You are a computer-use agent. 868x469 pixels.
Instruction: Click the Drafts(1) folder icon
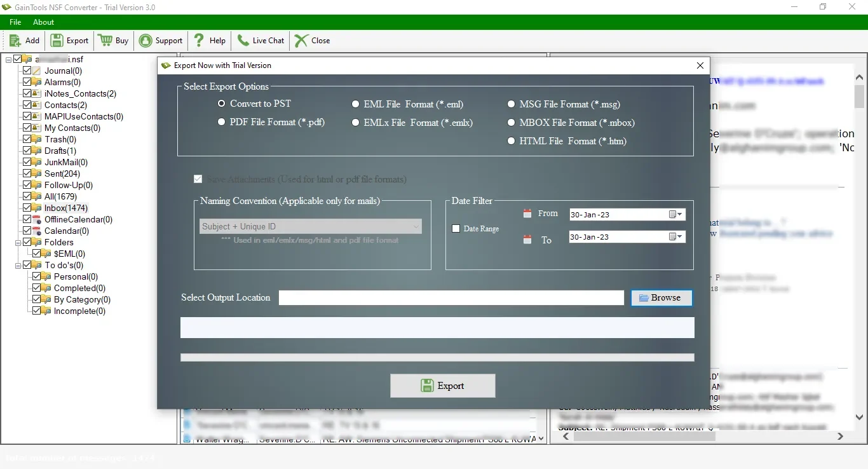click(37, 151)
